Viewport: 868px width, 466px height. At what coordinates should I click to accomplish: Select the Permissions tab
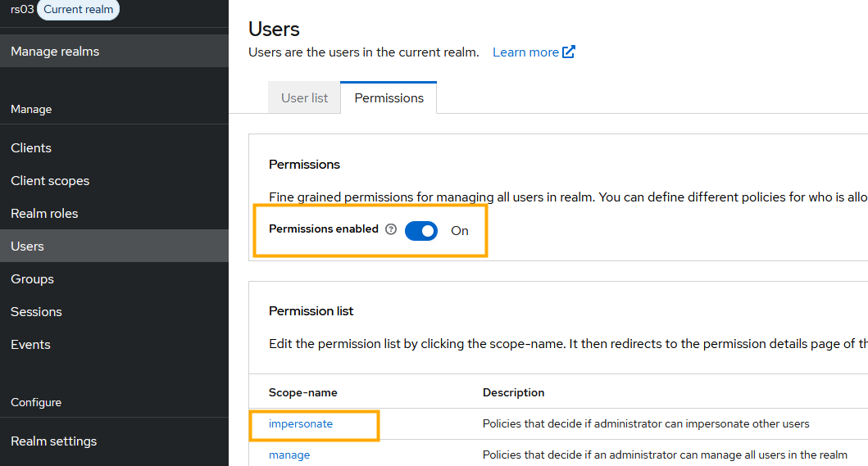[x=389, y=97]
